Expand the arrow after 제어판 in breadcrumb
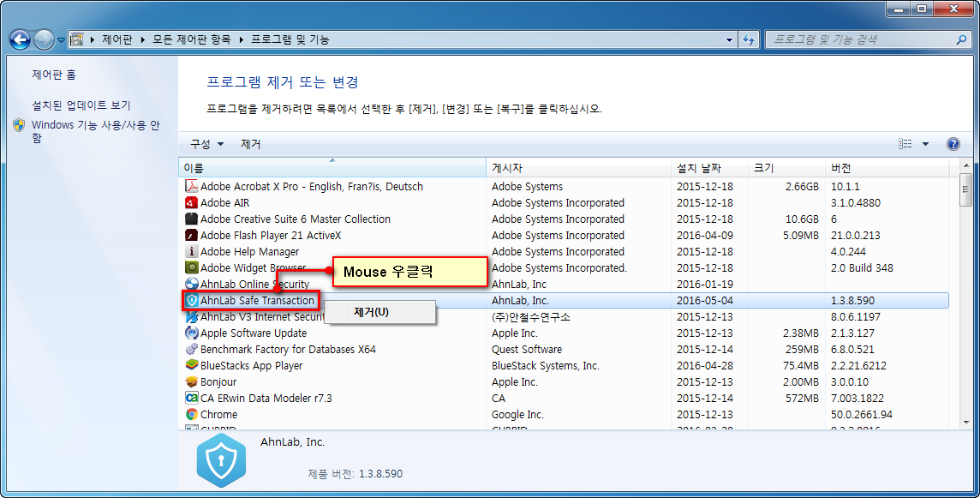Screen dimensions: 980x498 (142, 39)
